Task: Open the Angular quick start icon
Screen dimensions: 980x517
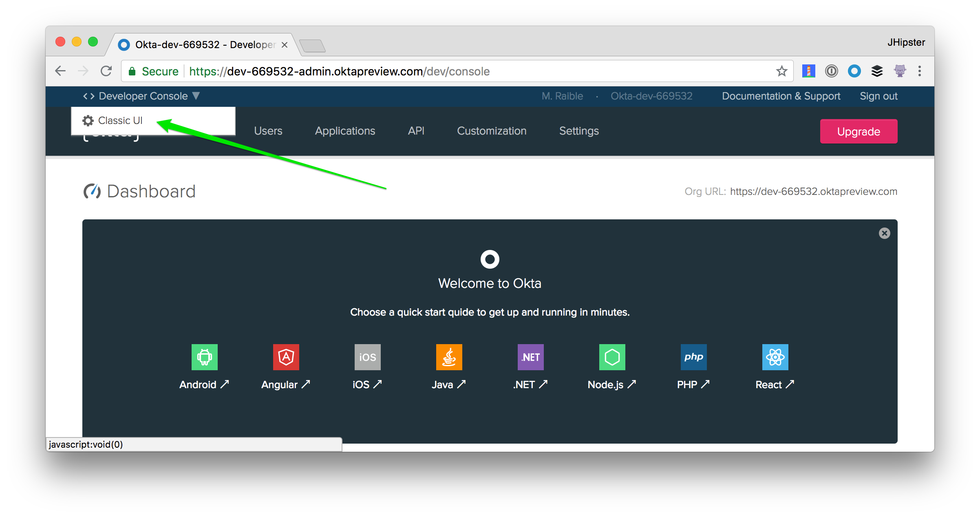Action: tap(286, 357)
